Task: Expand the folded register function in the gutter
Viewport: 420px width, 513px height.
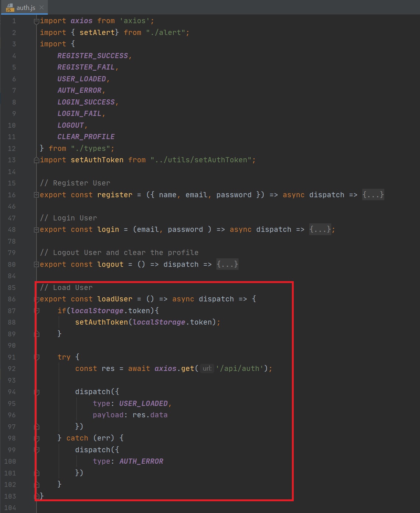Action: [x=36, y=195]
